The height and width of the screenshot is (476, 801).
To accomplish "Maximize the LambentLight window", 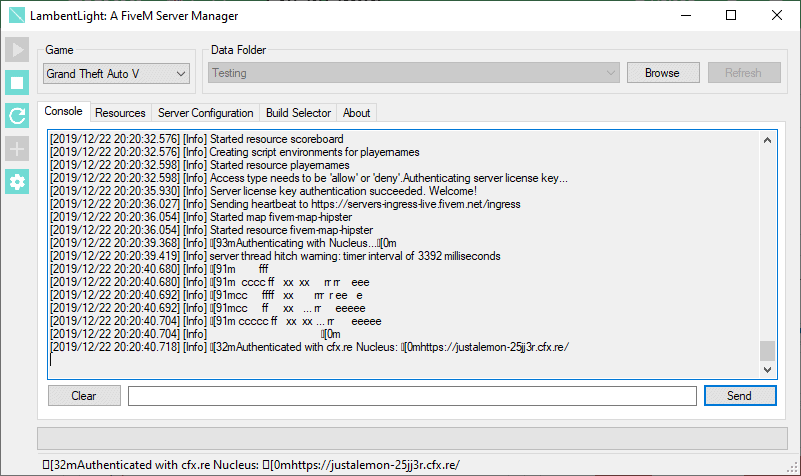I will [731, 15].
